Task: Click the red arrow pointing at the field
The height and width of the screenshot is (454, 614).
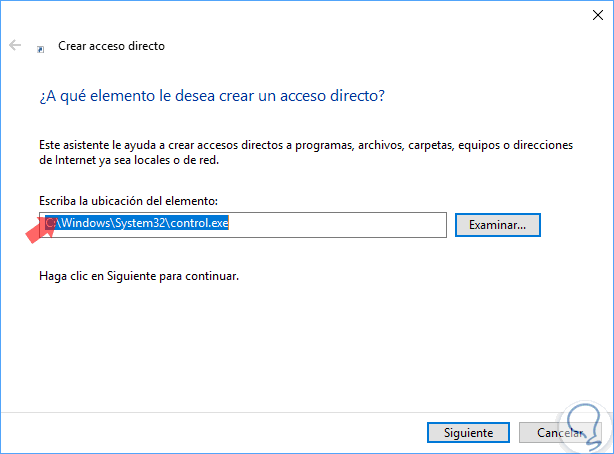Action: tap(38, 234)
